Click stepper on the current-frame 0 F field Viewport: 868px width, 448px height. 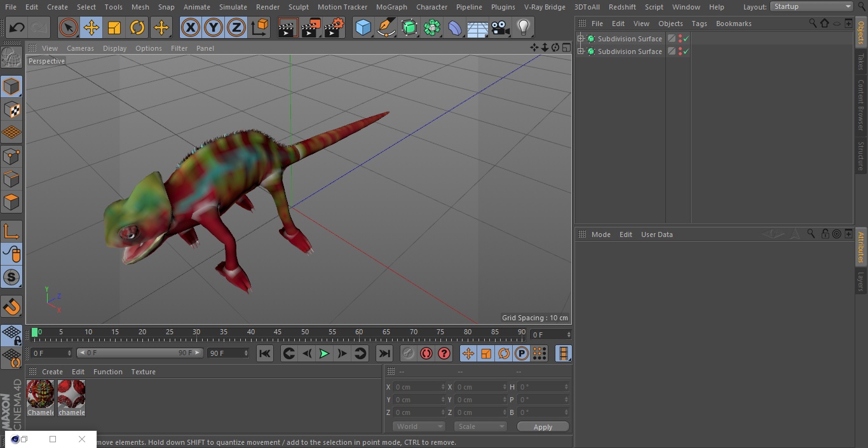pos(568,334)
